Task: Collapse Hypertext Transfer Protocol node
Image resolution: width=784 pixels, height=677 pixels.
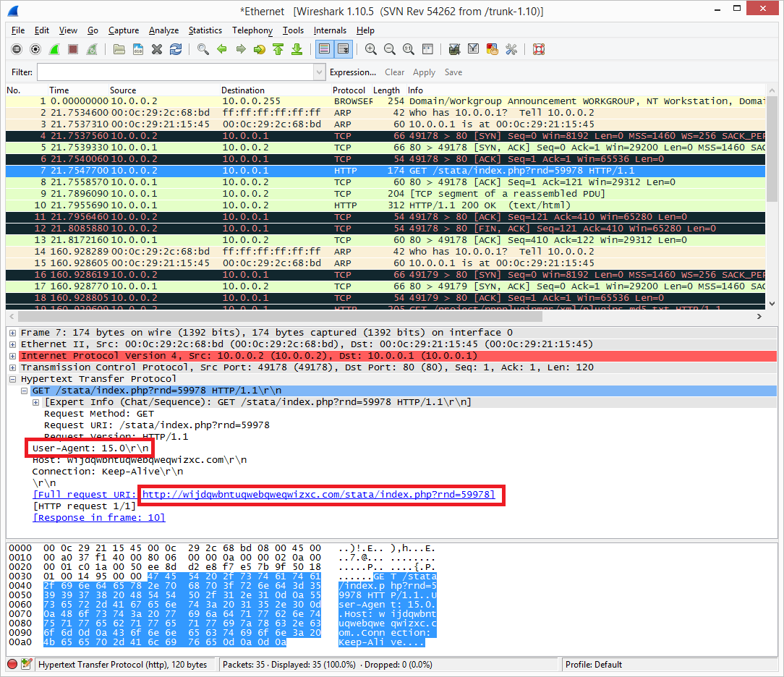Action: (12, 379)
